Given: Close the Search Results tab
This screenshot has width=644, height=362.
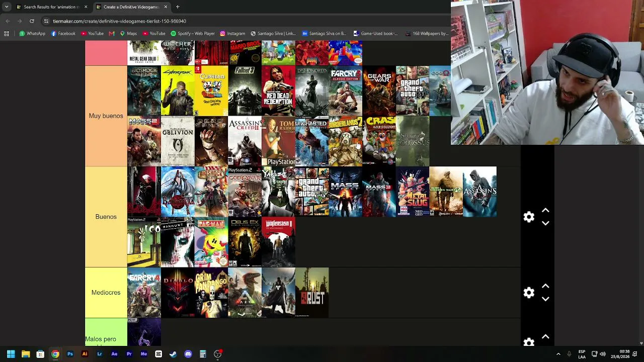Looking at the screenshot, I should pos(86,7).
